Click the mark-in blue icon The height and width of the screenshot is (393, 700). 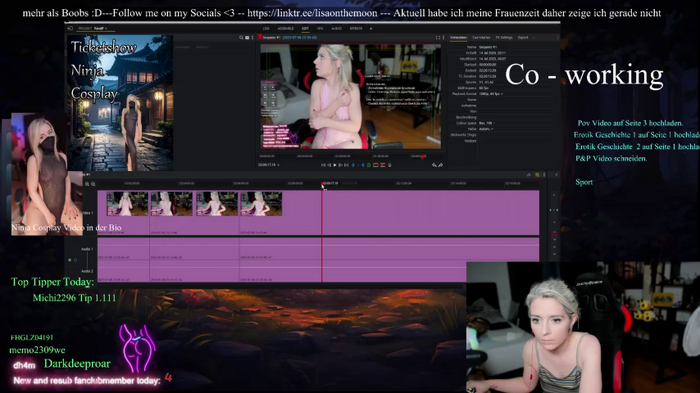pos(354,165)
